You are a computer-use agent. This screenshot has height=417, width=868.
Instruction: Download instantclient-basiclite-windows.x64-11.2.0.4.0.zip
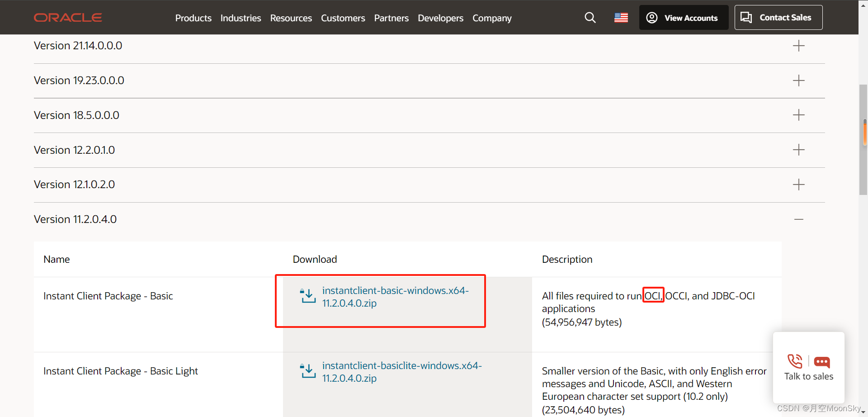coord(402,372)
